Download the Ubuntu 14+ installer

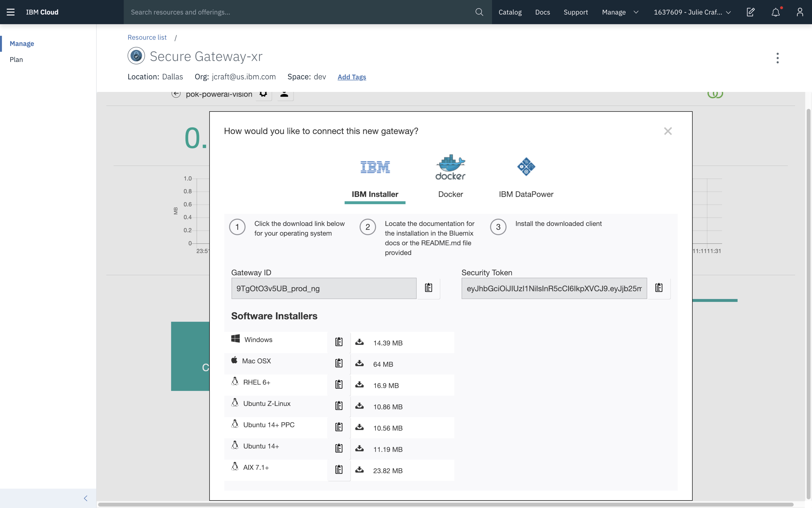point(359,448)
